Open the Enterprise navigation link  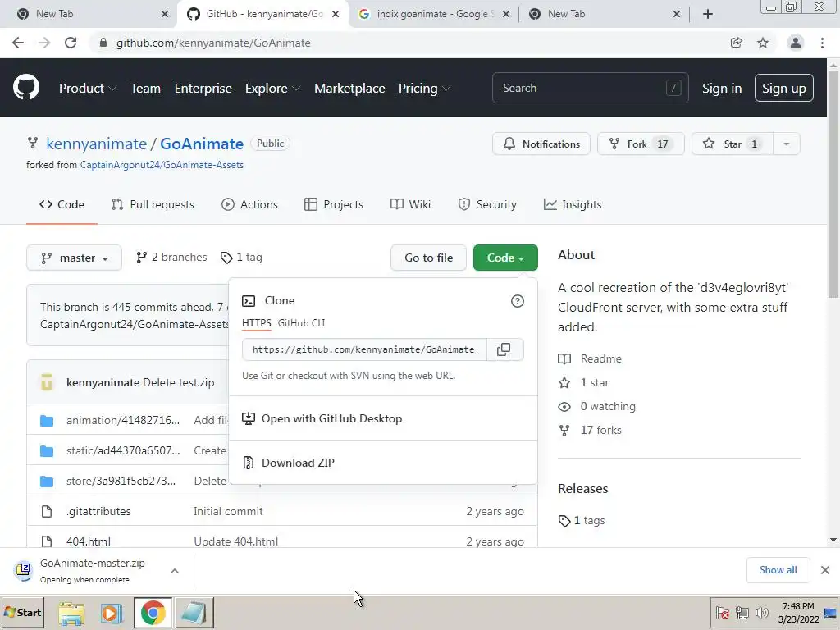click(203, 89)
